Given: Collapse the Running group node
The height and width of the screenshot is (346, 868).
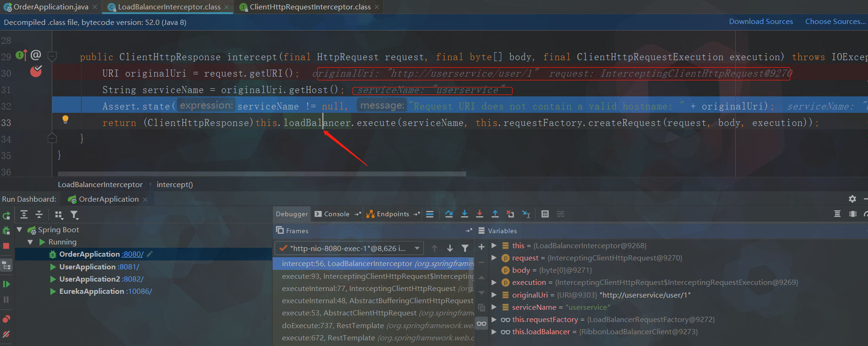Looking at the screenshot, I should click(30, 242).
